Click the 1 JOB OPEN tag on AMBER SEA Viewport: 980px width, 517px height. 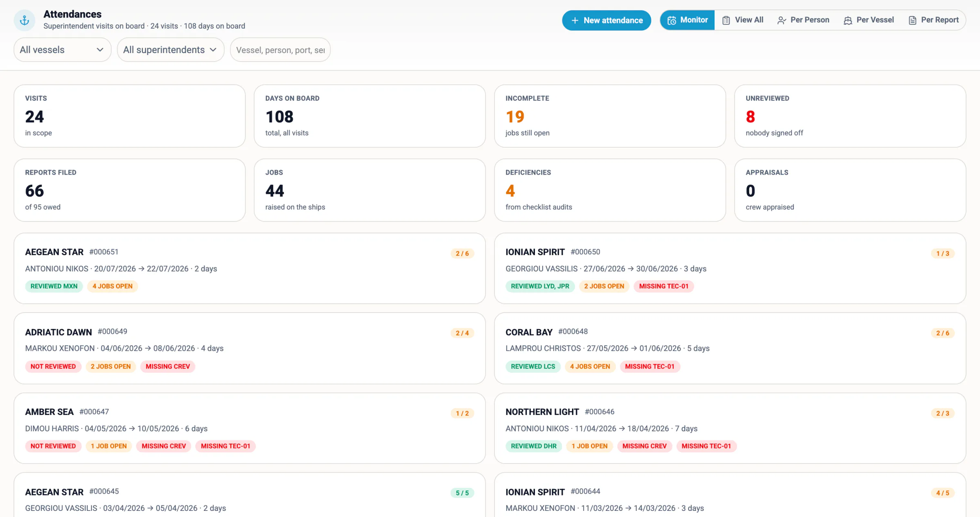pyautogui.click(x=109, y=446)
